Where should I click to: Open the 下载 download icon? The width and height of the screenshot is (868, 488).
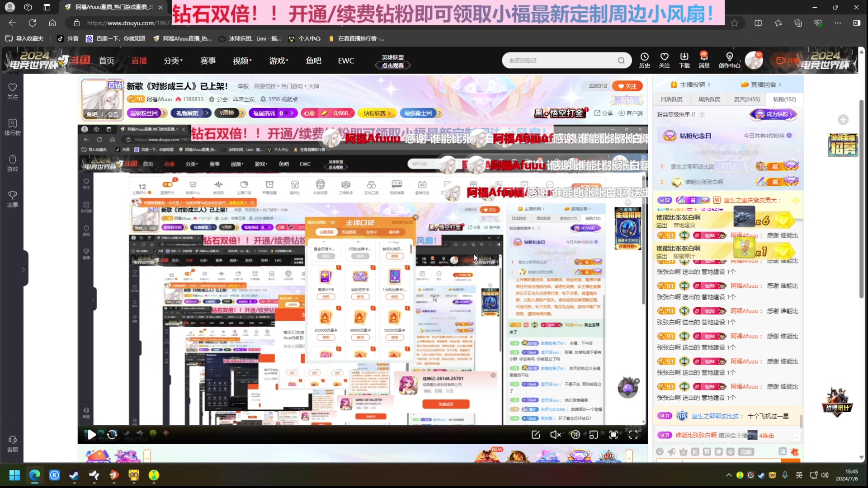[x=684, y=60]
